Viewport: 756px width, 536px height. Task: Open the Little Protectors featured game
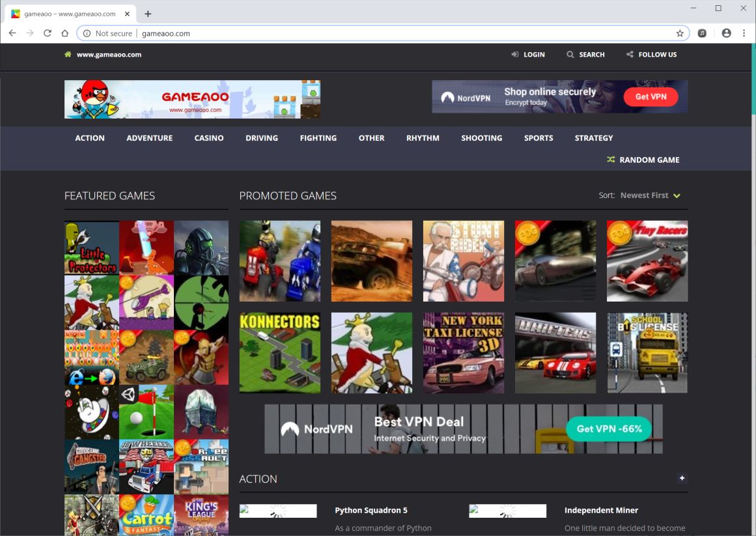(92, 247)
